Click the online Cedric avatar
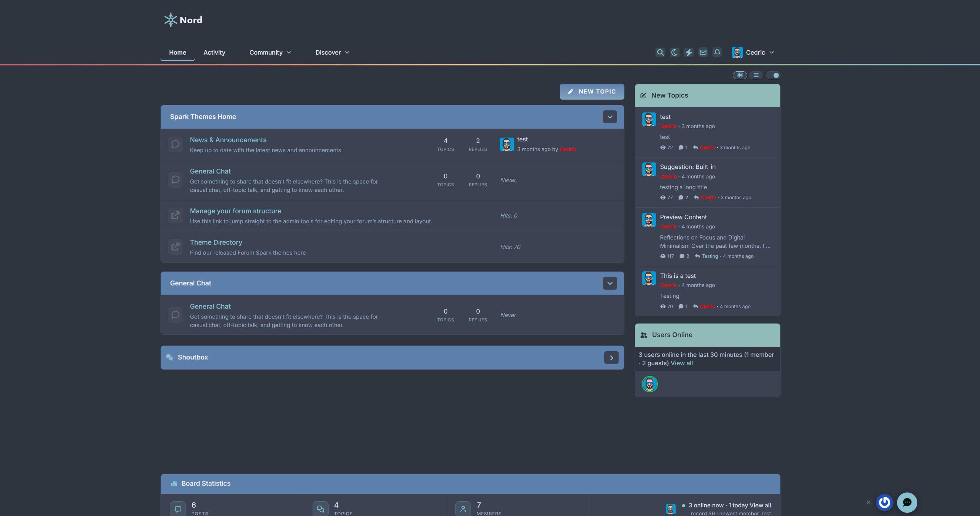Screen dimensions: 980x516 (x=649, y=384)
